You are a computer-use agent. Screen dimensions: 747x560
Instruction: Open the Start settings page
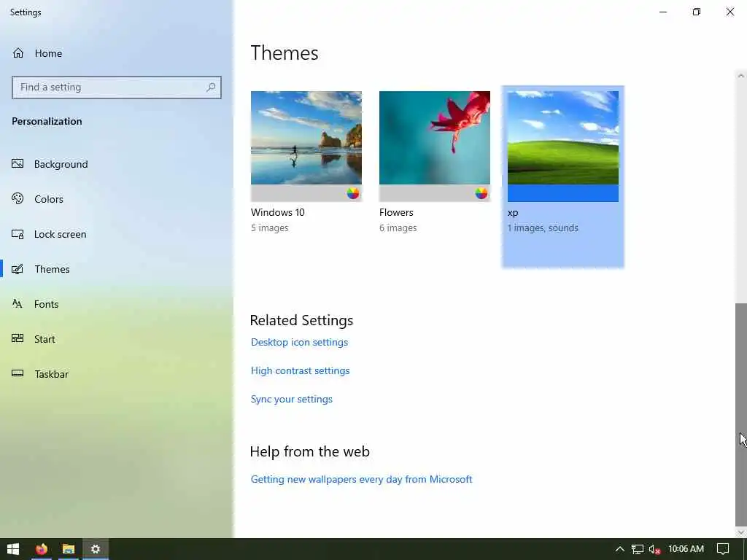pyautogui.click(x=117, y=339)
